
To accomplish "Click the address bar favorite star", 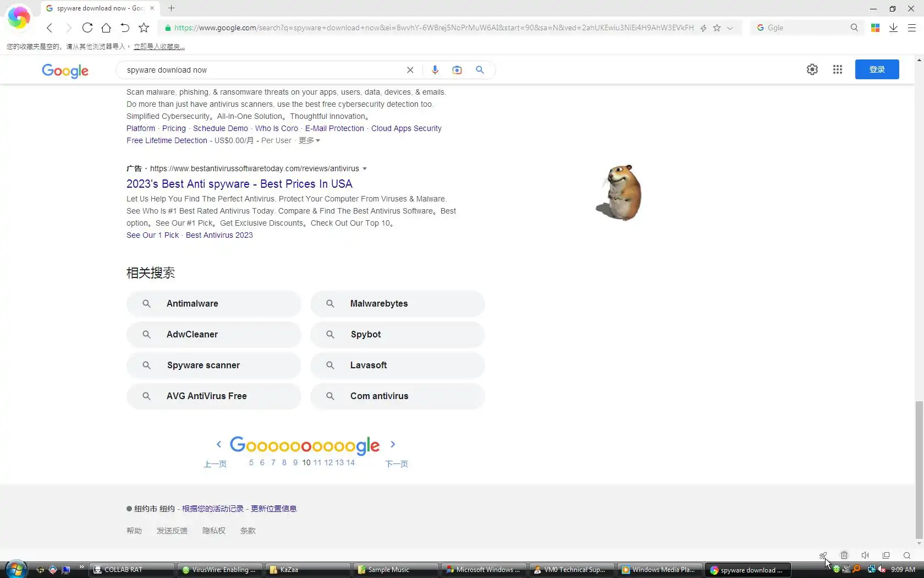I will point(717,28).
